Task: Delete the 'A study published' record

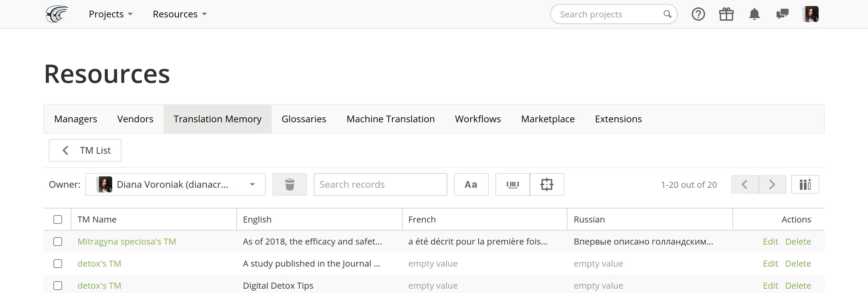Action: 798,264
